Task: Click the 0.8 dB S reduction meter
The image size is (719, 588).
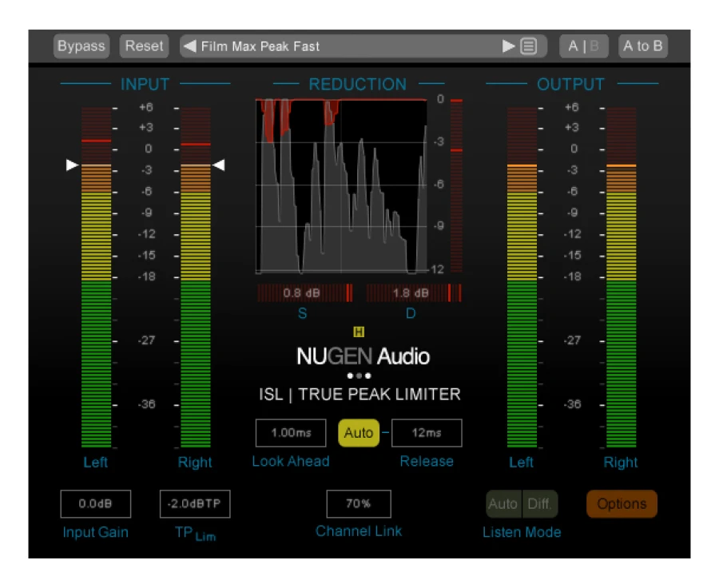Action: pyautogui.click(x=305, y=293)
